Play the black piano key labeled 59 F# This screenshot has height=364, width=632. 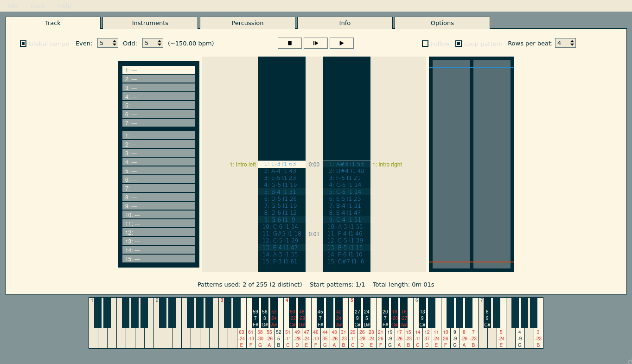255,313
